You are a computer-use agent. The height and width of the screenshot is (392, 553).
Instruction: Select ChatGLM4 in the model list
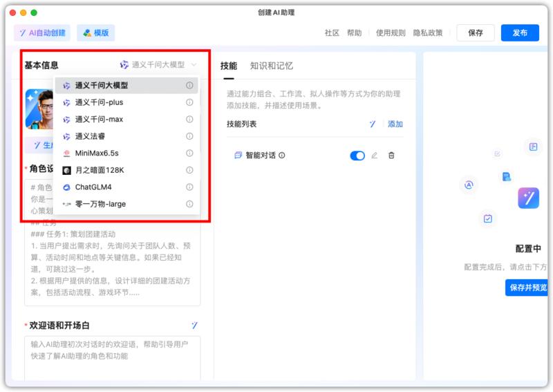[x=126, y=187]
